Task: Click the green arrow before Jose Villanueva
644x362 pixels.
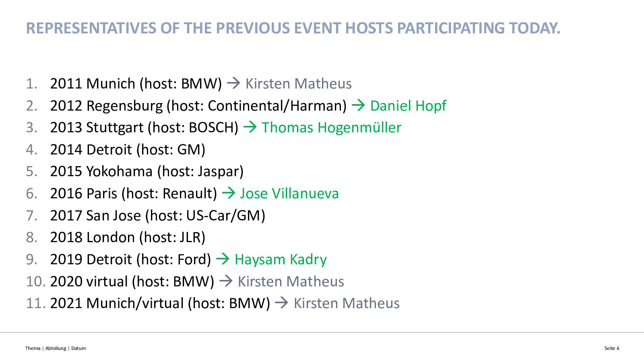Action: coord(229,193)
